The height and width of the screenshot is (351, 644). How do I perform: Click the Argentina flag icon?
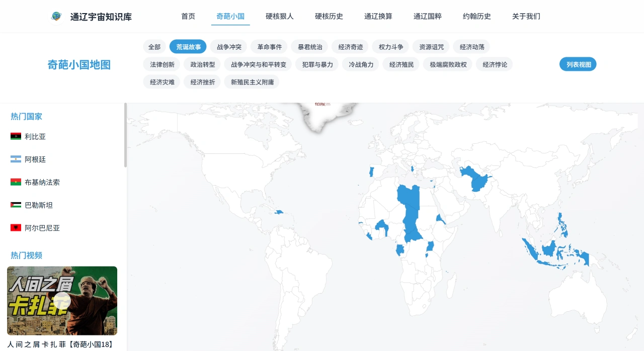point(16,159)
